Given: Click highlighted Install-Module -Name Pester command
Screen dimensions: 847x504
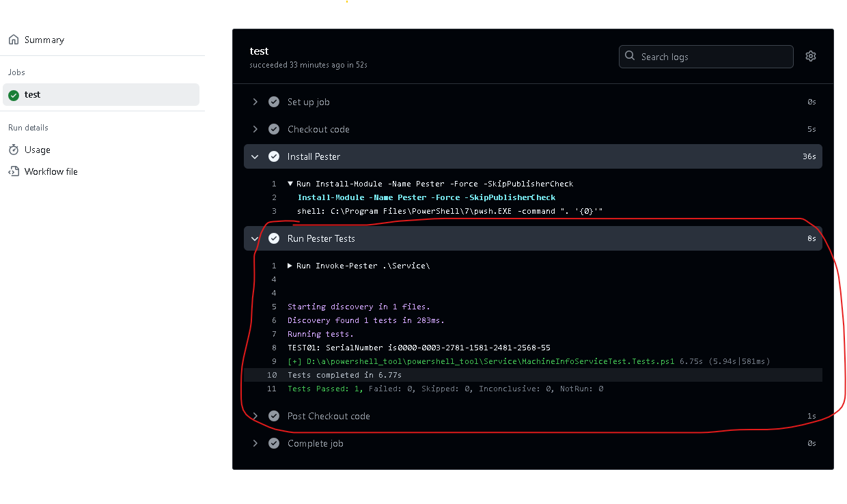Looking at the screenshot, I should tap(426, 197).
